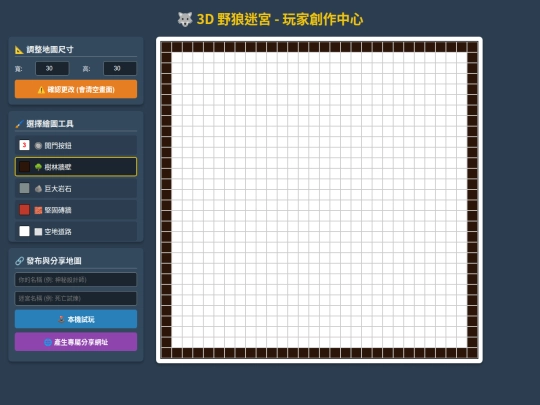Select the 開門按鈕 door button tool

(x=76, y=145)
